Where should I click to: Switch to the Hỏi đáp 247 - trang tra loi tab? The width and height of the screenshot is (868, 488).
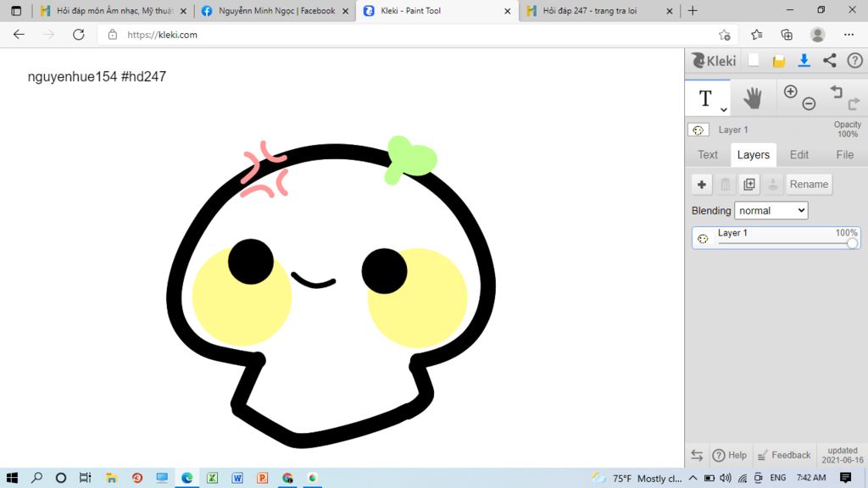(599, 10)
